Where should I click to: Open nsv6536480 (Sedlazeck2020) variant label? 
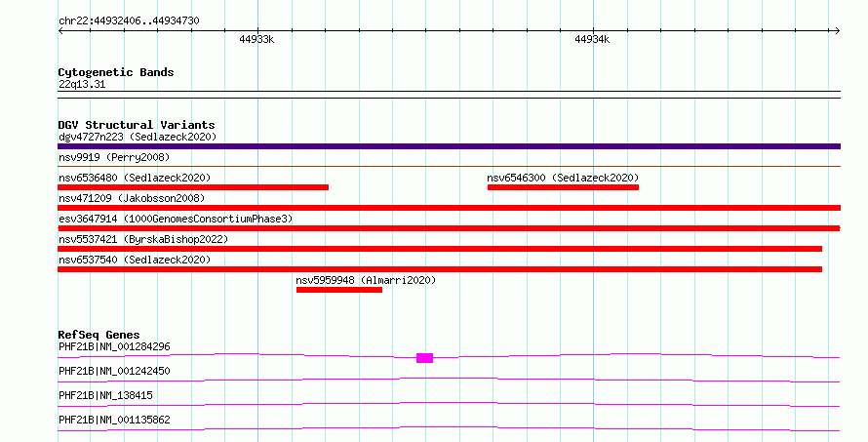(x=135, y=178)
